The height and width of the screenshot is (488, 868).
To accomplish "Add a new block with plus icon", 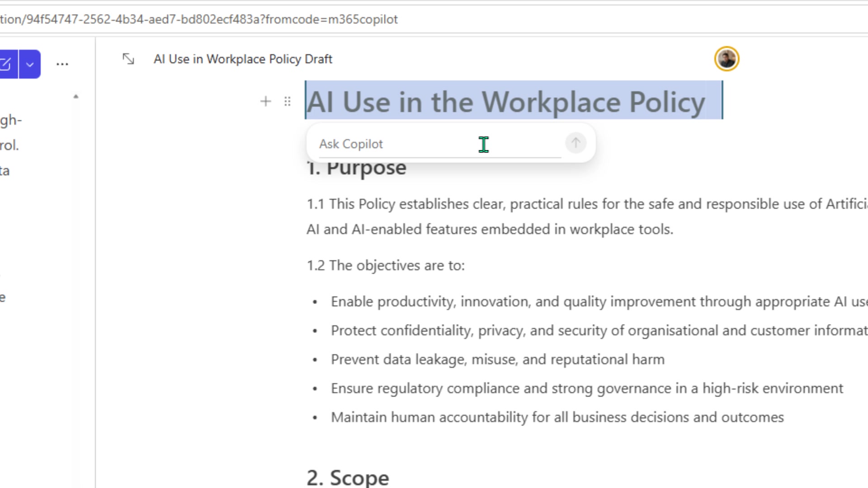I will 266,101.
